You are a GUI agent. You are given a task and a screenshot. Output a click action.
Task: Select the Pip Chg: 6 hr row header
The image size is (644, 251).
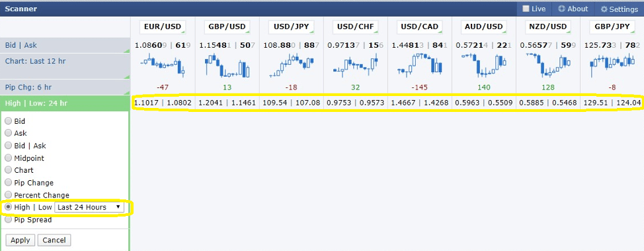point(65,87)
